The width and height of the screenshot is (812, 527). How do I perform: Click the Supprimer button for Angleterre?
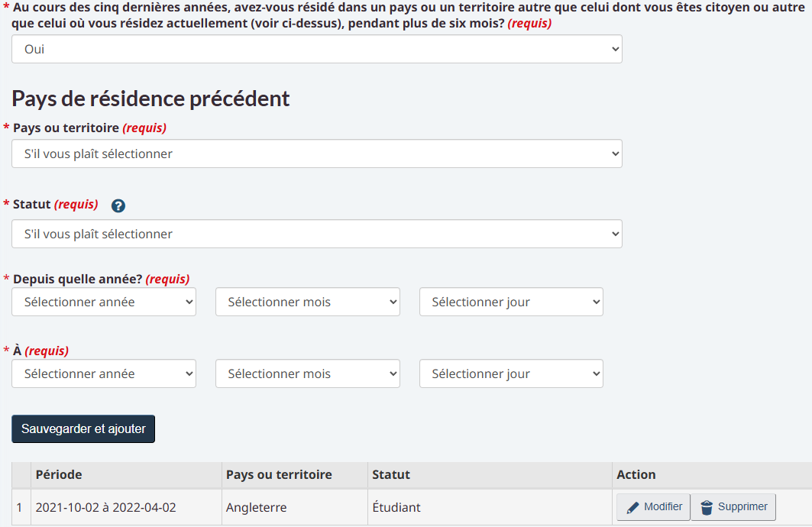(733, 507)
